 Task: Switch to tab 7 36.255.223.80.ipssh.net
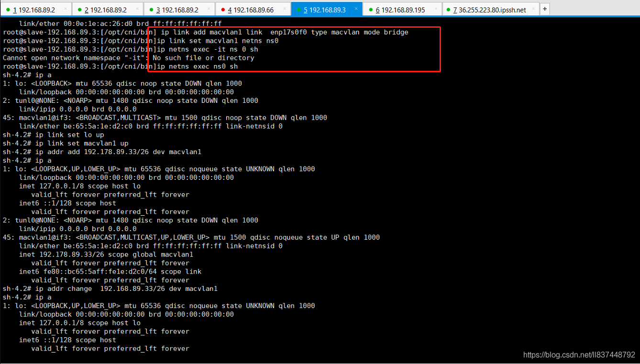[490, 10]
